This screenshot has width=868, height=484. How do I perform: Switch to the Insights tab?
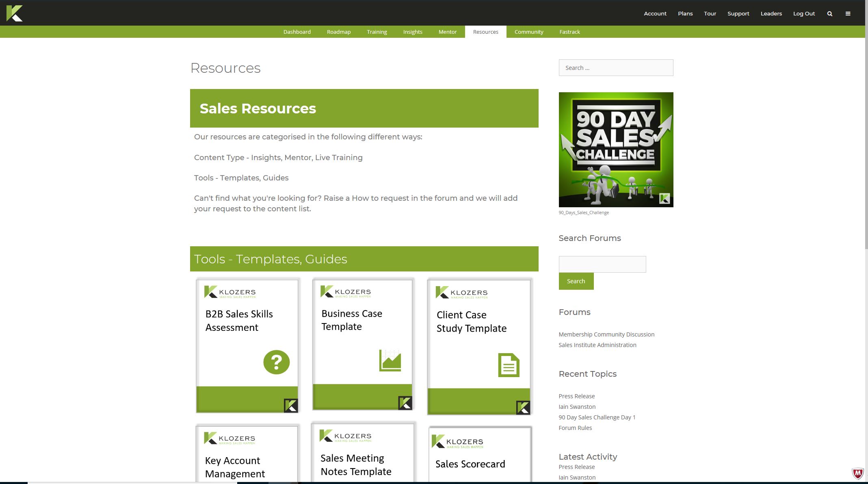click(x=413, y=32)
